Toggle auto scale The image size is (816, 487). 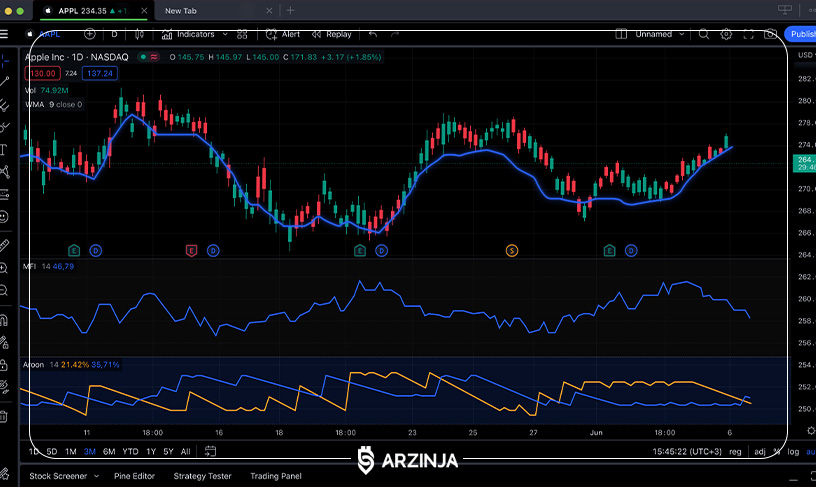(811, 452)
